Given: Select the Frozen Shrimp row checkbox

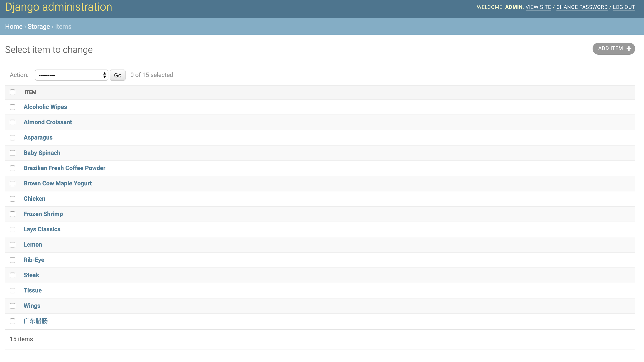Looking at the screenshot, I should click(13, 214).
